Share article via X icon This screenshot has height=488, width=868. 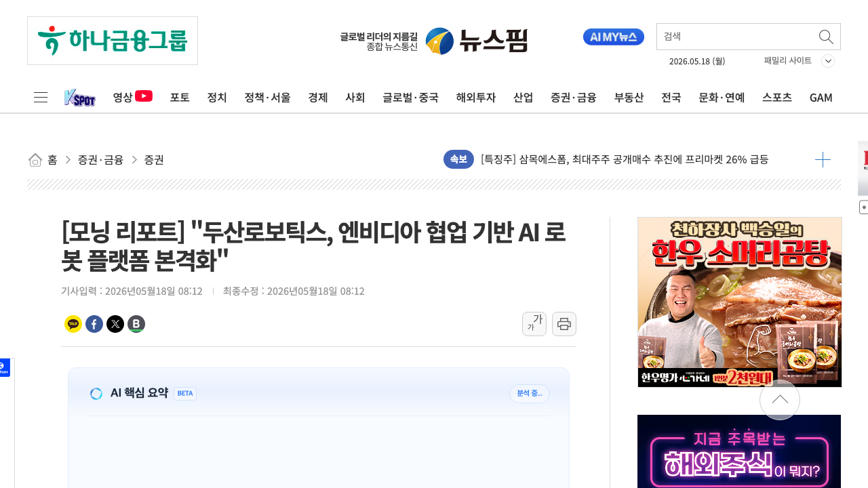tap(115, 324)
